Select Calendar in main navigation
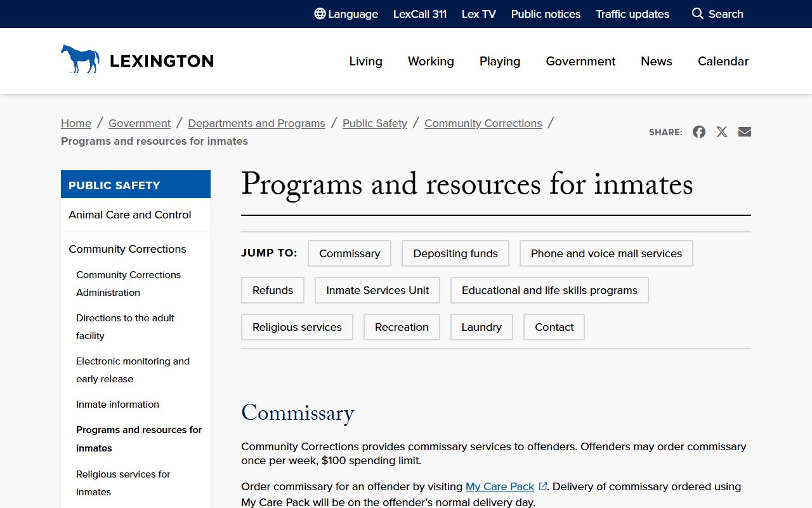This screenshot has width=812, height=508. [x=723, y=61]
